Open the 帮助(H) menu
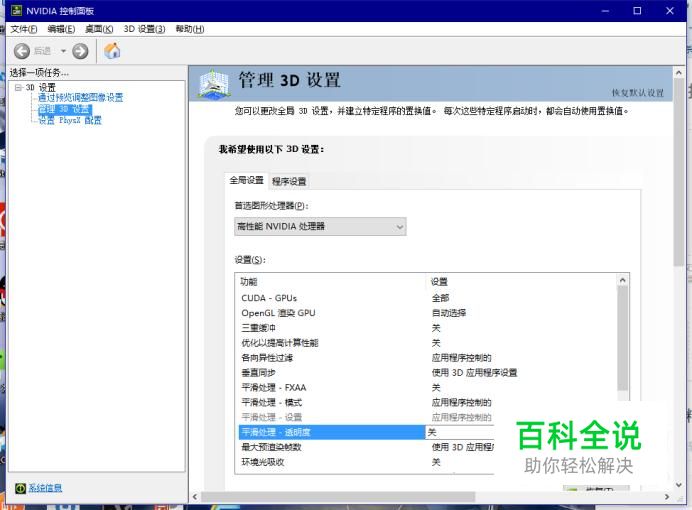The height and width of the screenshot is (510, 692). 189,29
